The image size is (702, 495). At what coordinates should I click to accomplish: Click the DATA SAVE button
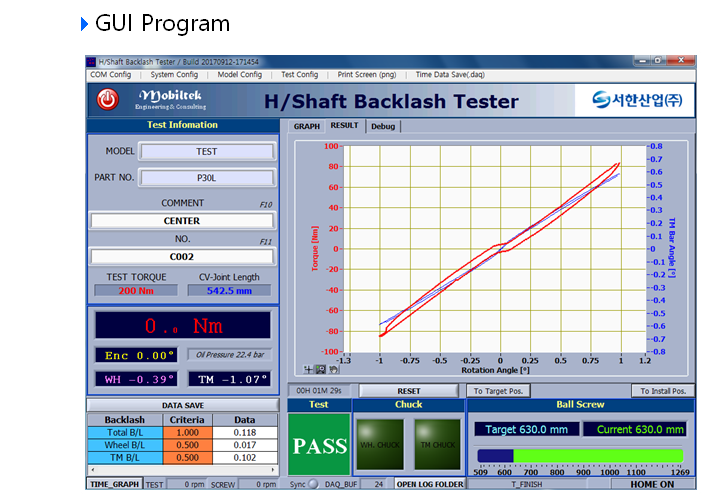[183, 405]
